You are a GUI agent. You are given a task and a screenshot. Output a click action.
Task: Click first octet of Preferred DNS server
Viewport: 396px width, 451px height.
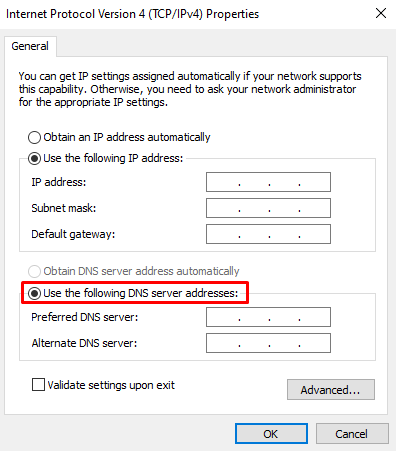(x=223, y=317)
